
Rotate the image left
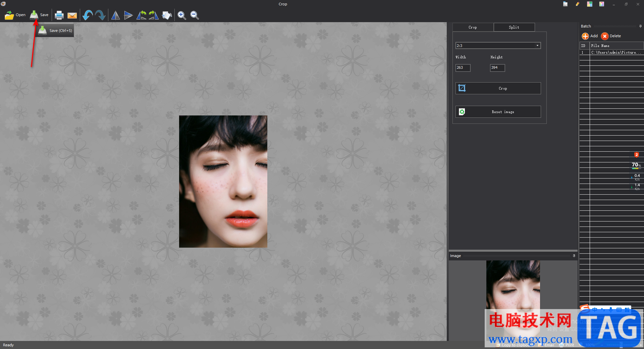(141, 15)
